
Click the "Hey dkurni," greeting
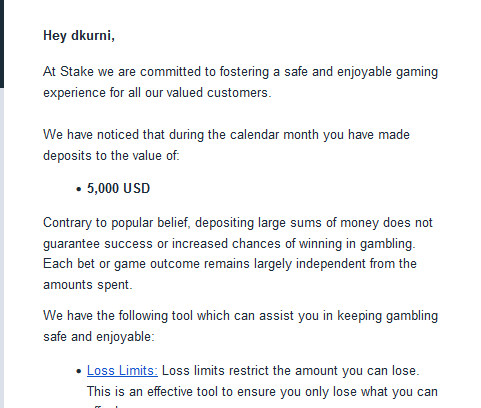pos(79,36)
